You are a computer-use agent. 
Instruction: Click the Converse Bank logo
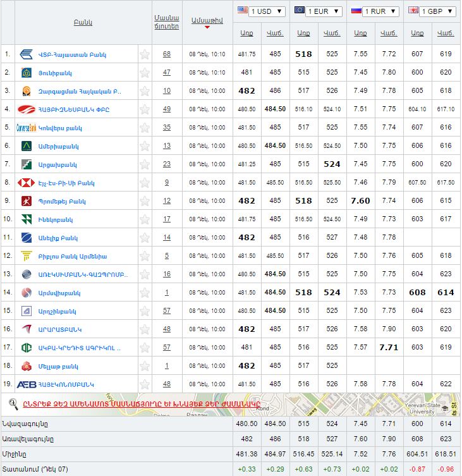[x=27, y=128]
